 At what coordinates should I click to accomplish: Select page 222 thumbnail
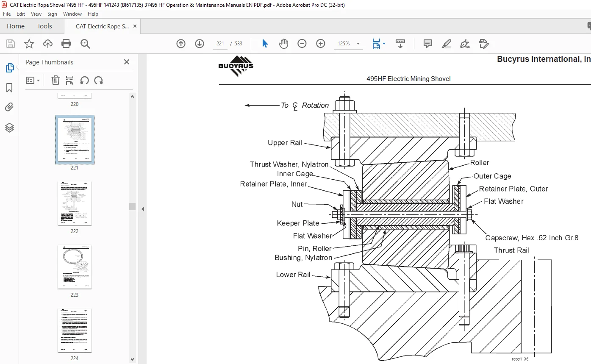pos(75,203)
